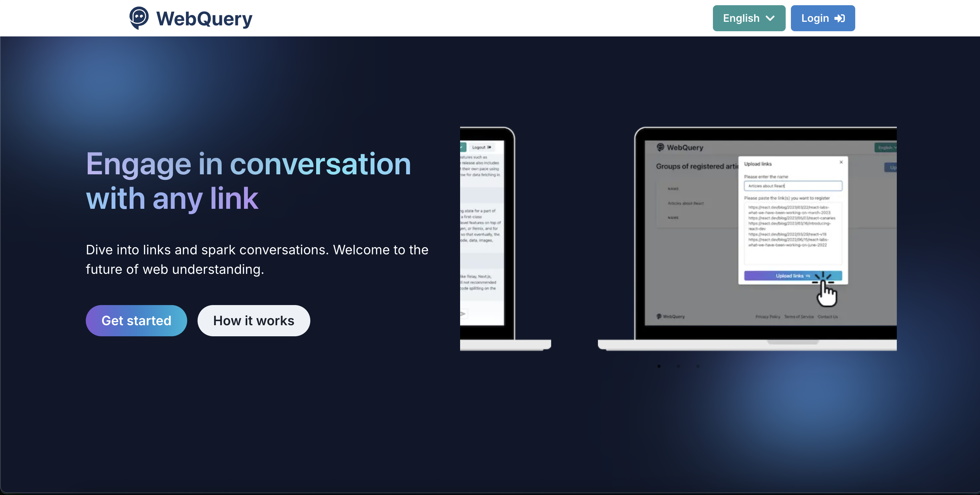The image size is (980, 495).
Task: Open the How it works section
Action: [x=253, y=321]
